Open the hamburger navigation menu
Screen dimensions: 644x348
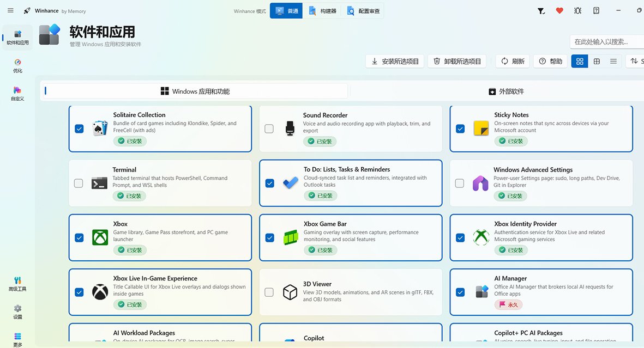click(x=11, y=11)
